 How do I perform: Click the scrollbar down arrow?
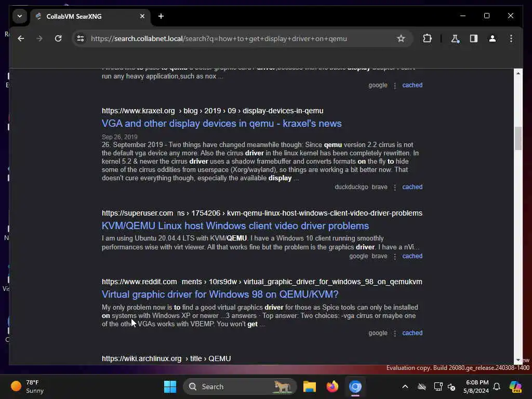click(518, 360)
